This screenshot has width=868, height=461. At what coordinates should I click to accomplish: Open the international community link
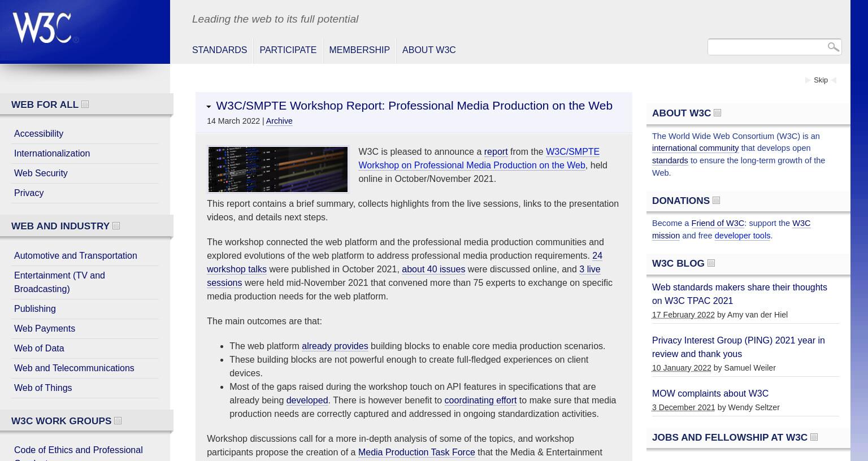click(x=695, y=149)
